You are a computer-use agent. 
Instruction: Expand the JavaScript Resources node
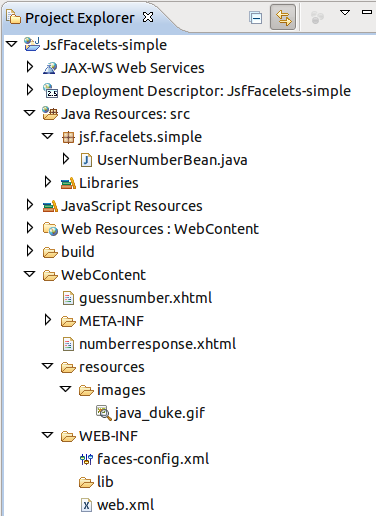(x=30, y=205)
